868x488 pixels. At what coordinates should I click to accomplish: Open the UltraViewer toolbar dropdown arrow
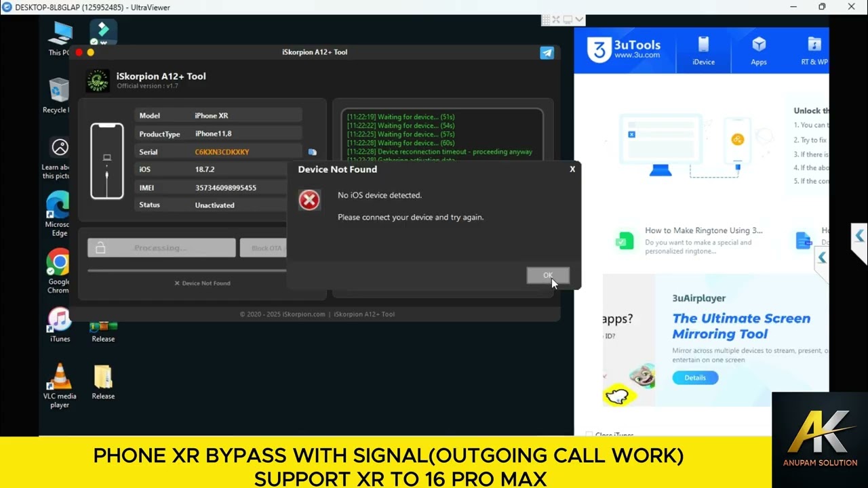[x=580, y=20]
